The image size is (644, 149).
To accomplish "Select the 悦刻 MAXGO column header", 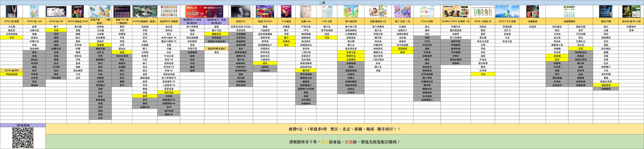I will pos(265,21).
